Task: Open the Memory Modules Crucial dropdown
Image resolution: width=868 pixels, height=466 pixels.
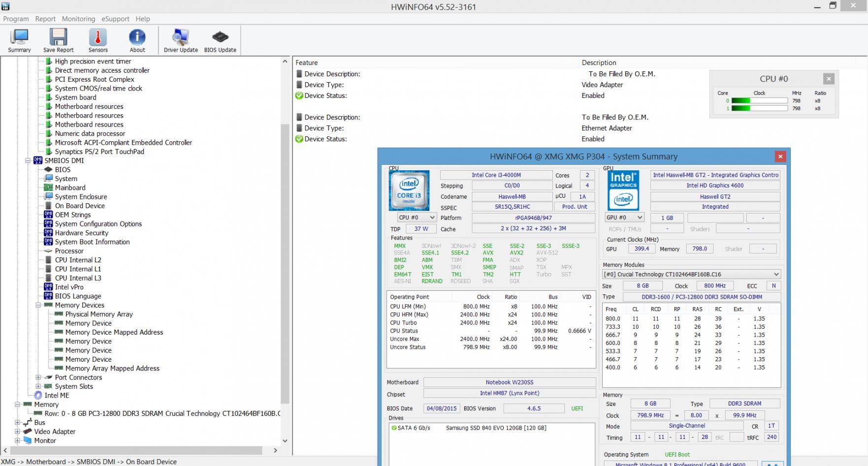Action: click(x=691, y=275)
